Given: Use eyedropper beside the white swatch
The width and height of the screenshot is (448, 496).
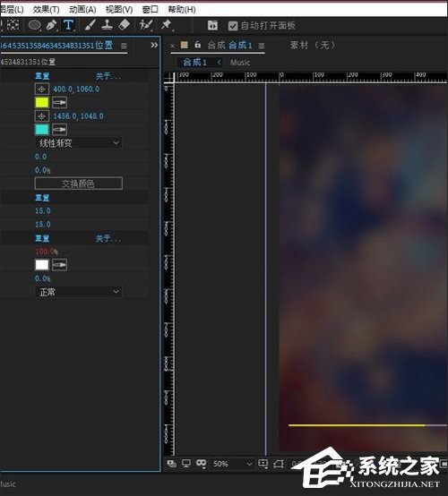Looking at the screenshot, I should 59,265.
